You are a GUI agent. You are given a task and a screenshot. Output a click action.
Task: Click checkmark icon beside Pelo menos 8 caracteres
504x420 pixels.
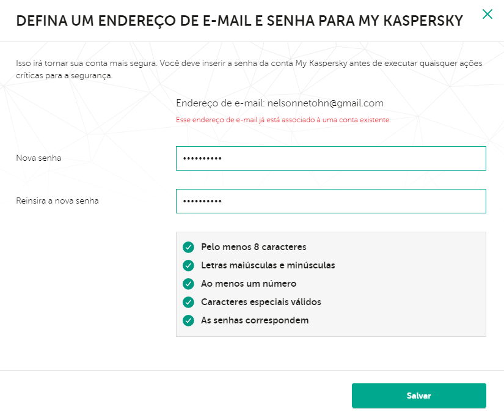pyautogui.click(x=188, y=247)
